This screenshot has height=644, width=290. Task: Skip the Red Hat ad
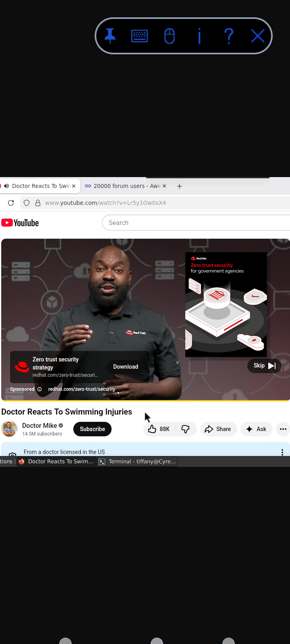point(264,366)
